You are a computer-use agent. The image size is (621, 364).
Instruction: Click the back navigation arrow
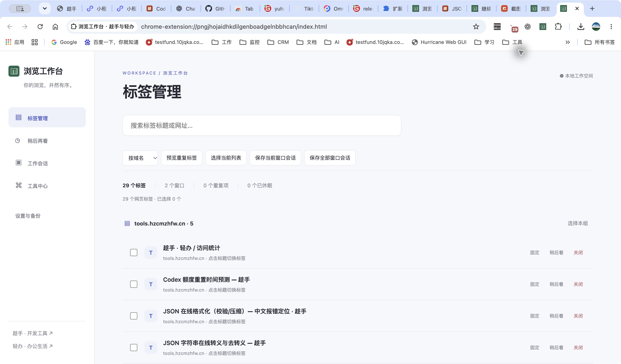(10, 27)
